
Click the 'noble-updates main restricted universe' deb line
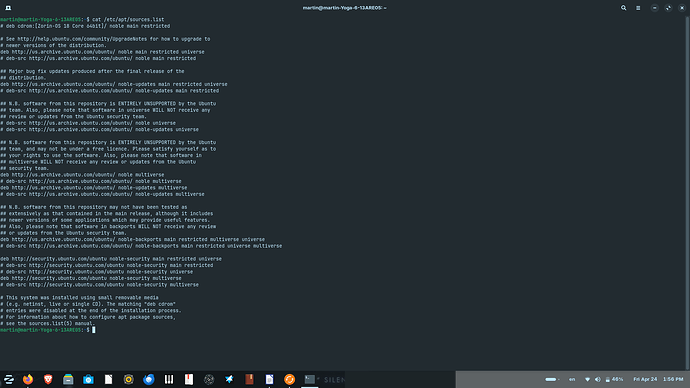click(x=114, y=84)
